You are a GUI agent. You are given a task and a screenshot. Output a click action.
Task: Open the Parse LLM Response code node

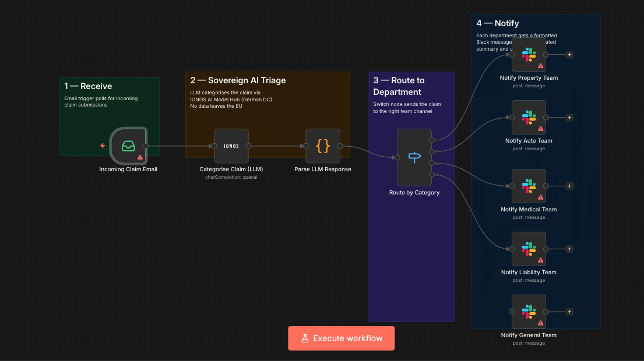click(323, 146)
